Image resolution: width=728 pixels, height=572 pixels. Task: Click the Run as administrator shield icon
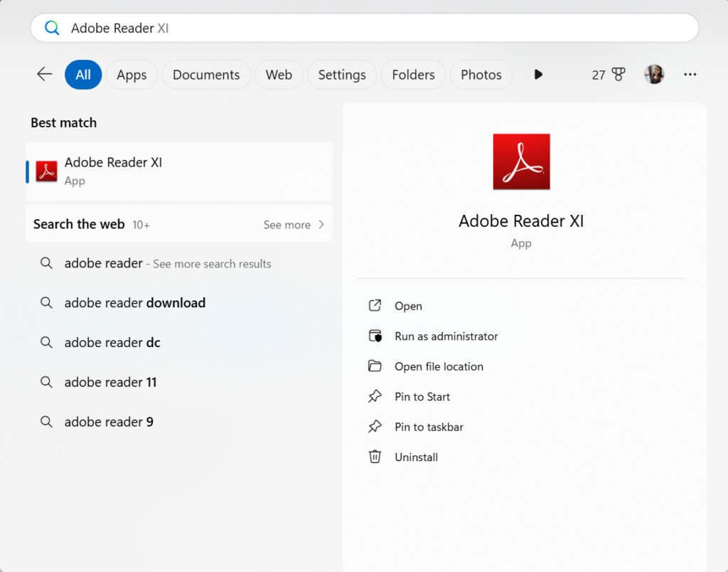pyautogui.click(x=375, y=336)
